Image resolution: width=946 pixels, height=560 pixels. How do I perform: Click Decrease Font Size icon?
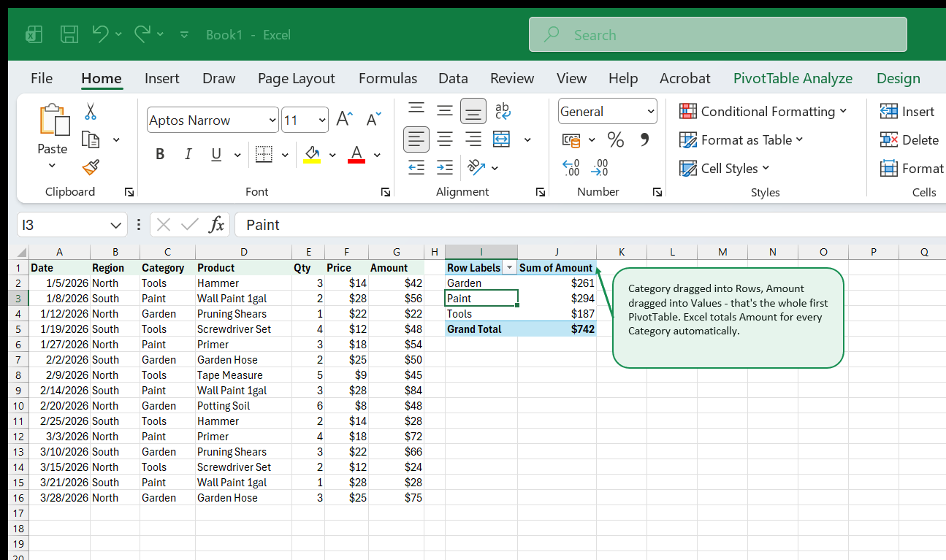pos(373,120)
